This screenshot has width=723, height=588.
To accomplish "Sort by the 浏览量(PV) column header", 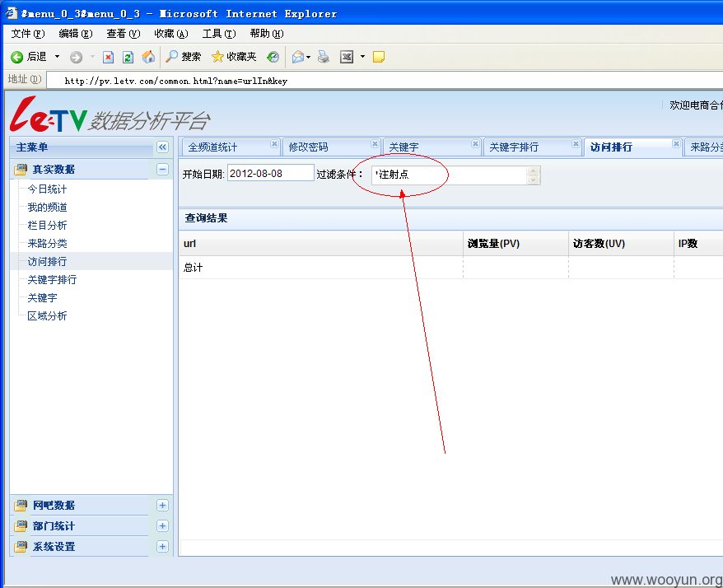I will coord(516,244).
